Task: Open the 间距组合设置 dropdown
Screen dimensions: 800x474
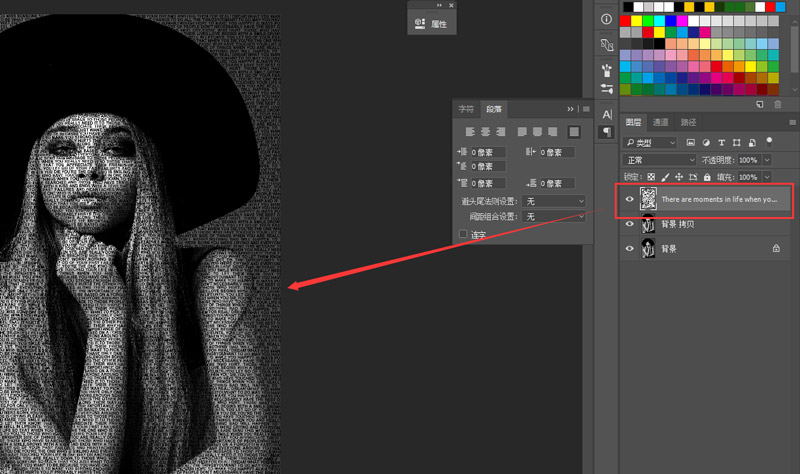Action: click(x=555, y=216)
